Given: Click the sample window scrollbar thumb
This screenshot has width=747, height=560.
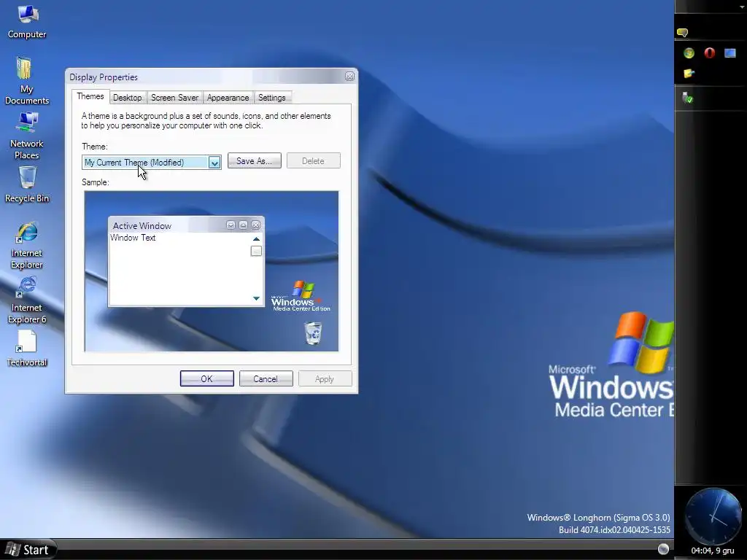Looking at the screenshot, I should [256, 251].
